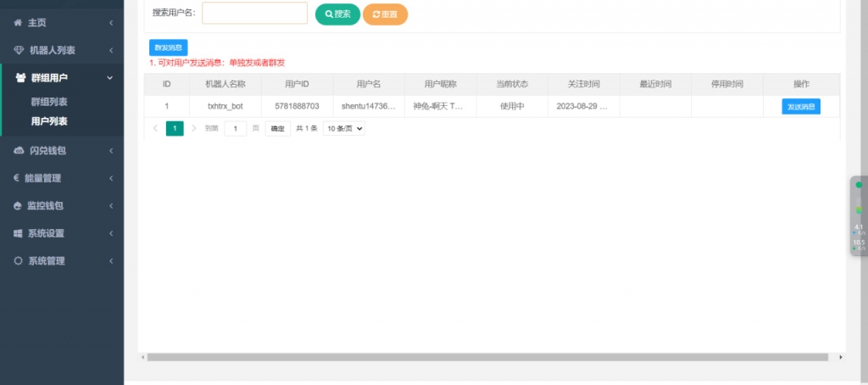Click the gear icon beside 系统管理
The image size is (868, 385).
pyautogui.click(x=19, y=261)
